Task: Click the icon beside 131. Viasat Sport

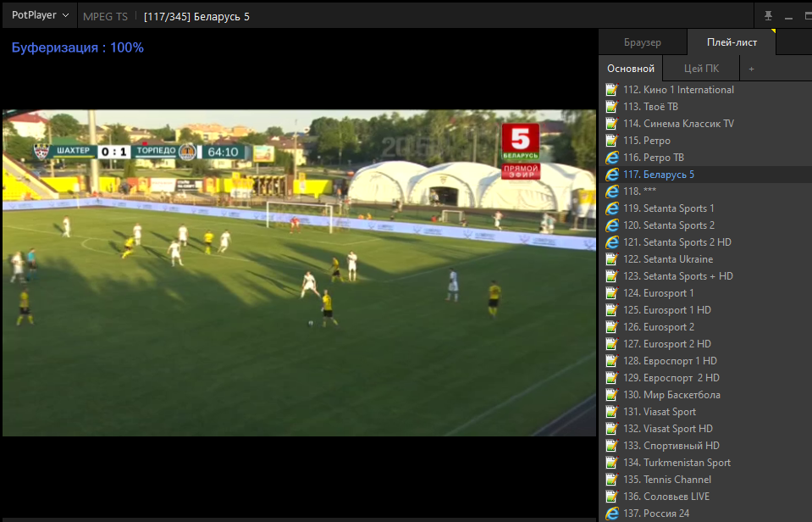Action: [x=611, y=412]
